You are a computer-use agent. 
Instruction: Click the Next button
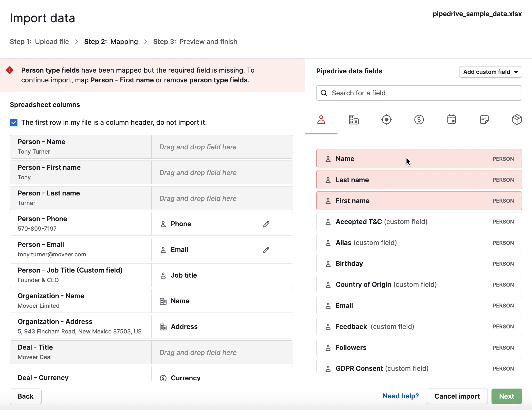coord(506,396)
